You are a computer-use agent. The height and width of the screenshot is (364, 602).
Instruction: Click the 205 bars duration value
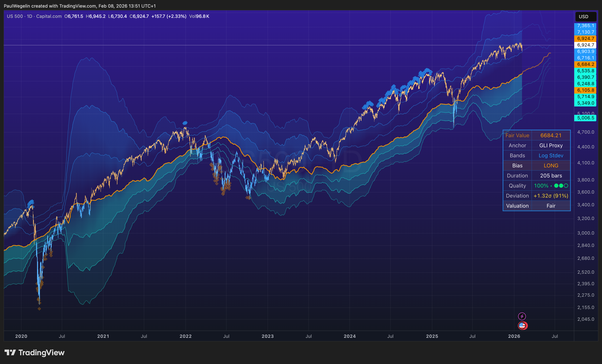click(x=551, y=176)
